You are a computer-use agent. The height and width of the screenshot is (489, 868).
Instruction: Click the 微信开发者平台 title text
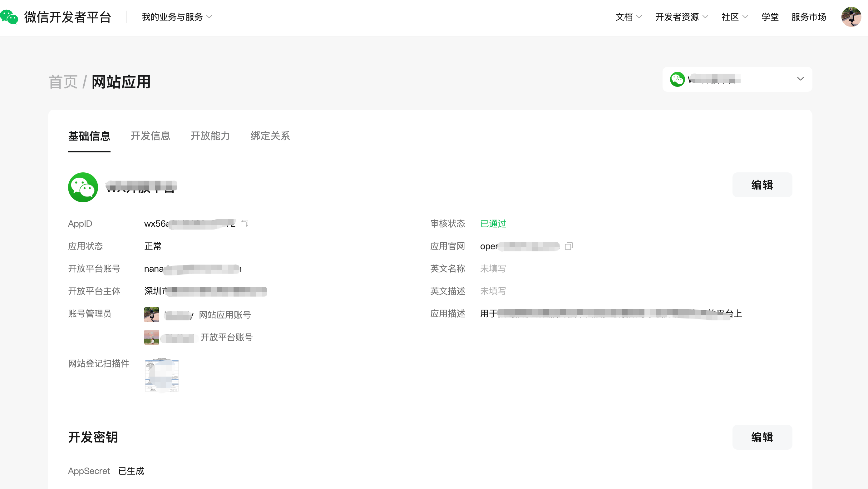pyautogui.click(x=68, y=17)
